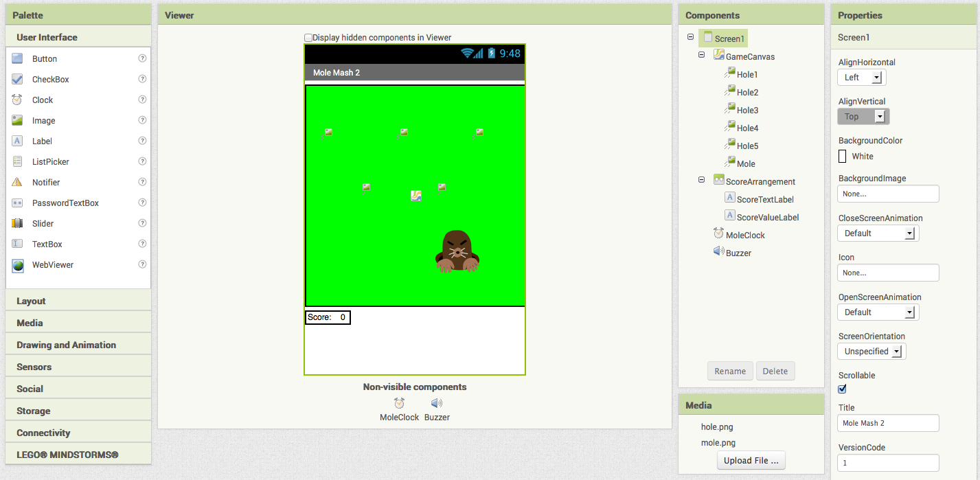Open help for WebViewer component
Image resolution: width=980 pixels, height=480 pixels.
142,265
